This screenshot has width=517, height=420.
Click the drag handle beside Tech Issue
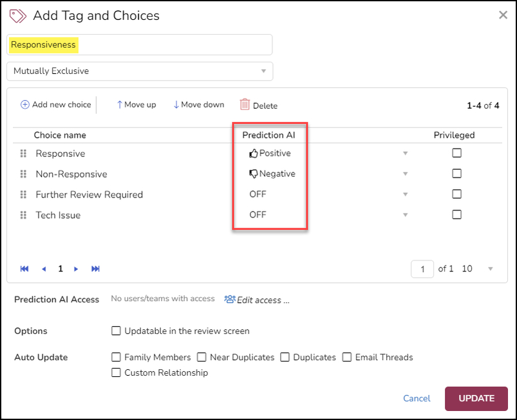(x=23, y=215)
